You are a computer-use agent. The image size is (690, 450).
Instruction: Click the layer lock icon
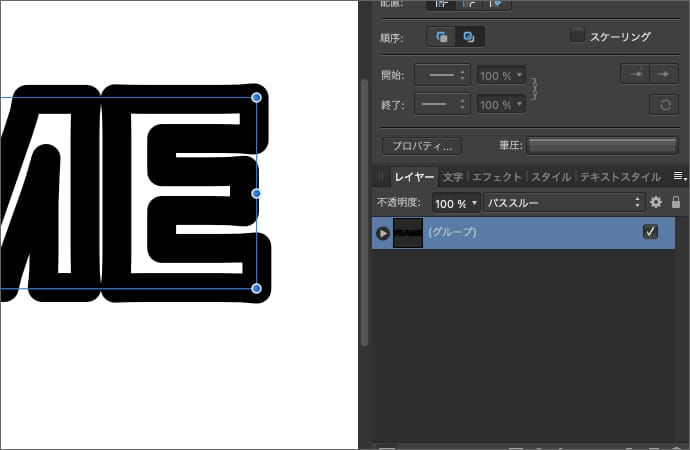(676, 202)
